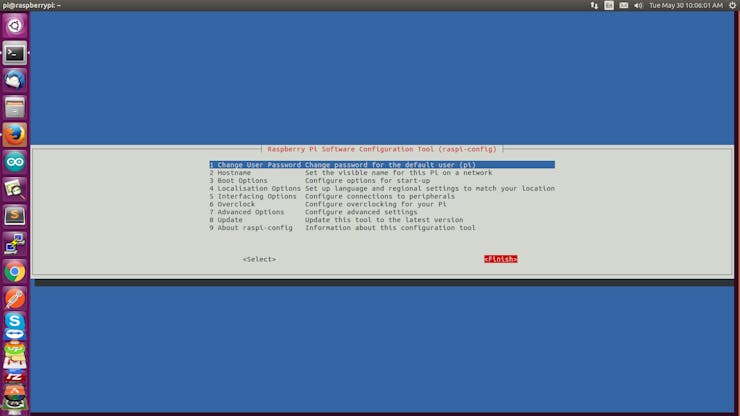Click the raspi-config dialog title text

click(x=382, y=149)
